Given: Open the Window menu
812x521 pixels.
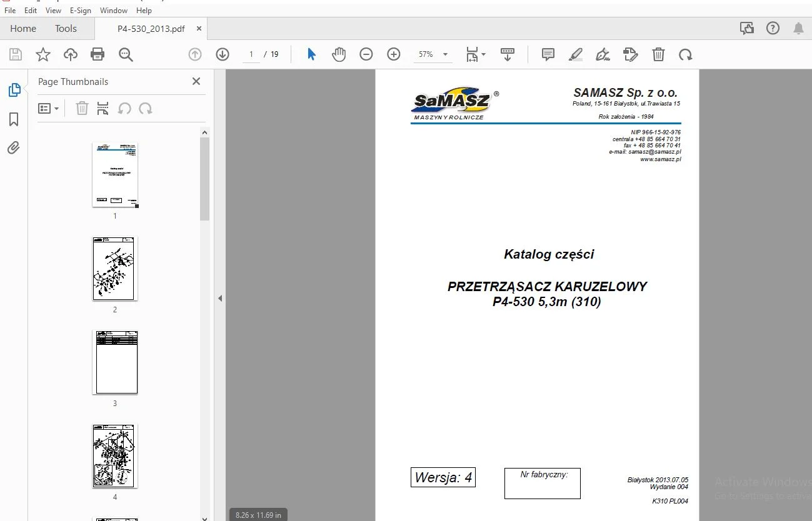Looking at the screenshot, I should 114,11.
